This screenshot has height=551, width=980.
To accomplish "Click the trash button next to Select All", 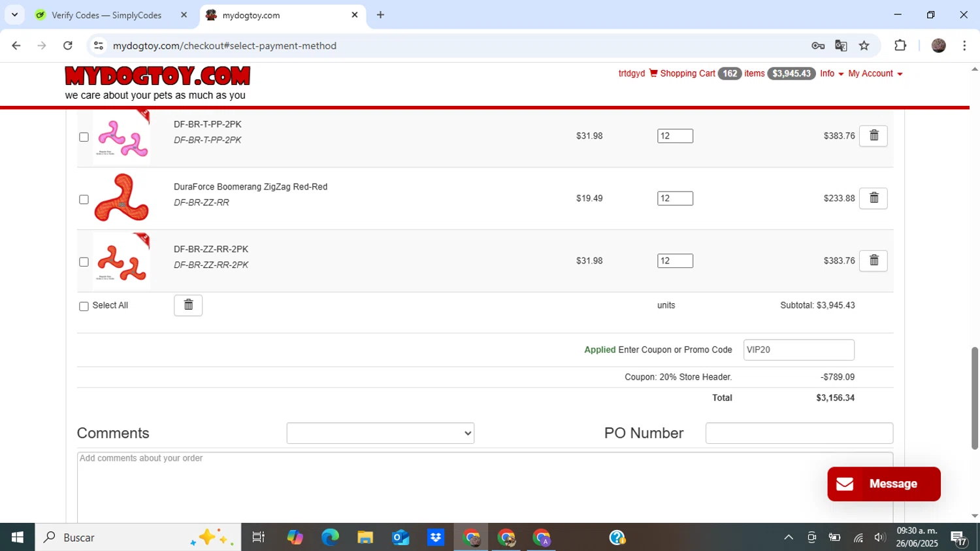I will pyautogui.click(x=188, y=305).
